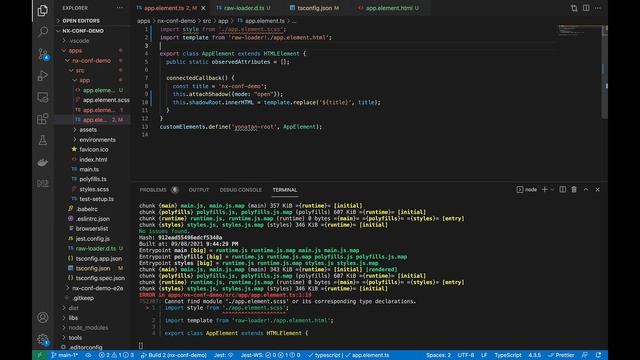The image size is (640, 360).
Task: Open the Docker whale view
Action: tap(42, 162)
